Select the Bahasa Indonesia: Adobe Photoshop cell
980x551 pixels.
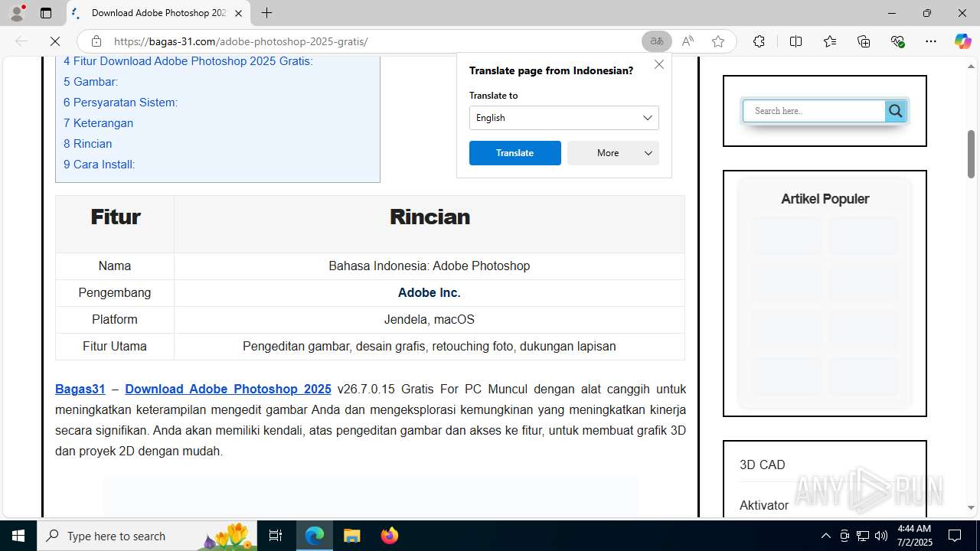(430, 266)
